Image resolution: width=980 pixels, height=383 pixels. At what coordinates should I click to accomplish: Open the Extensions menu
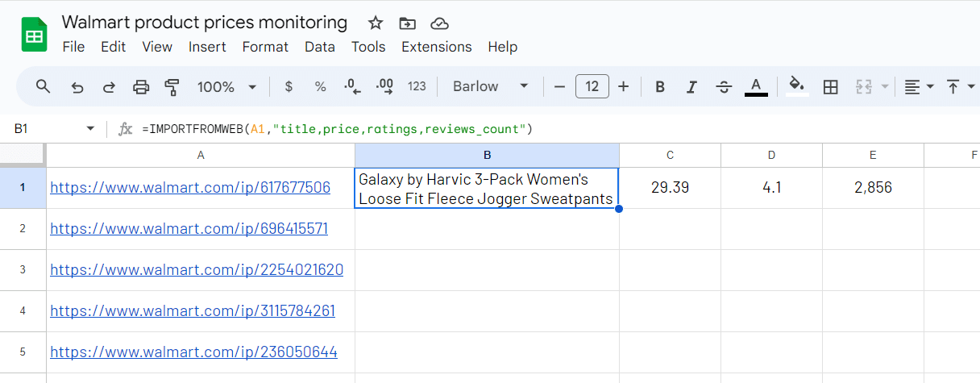pos(436,47)
